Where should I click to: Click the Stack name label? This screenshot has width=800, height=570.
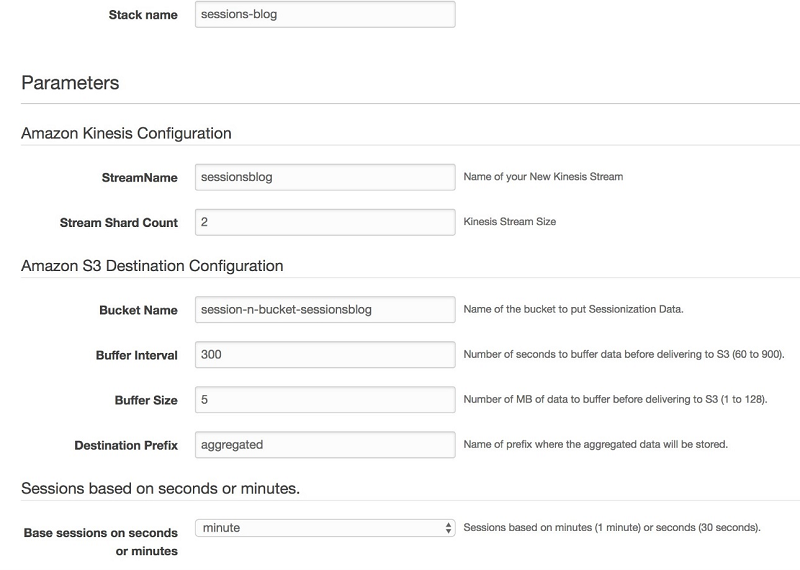[143, 16]
